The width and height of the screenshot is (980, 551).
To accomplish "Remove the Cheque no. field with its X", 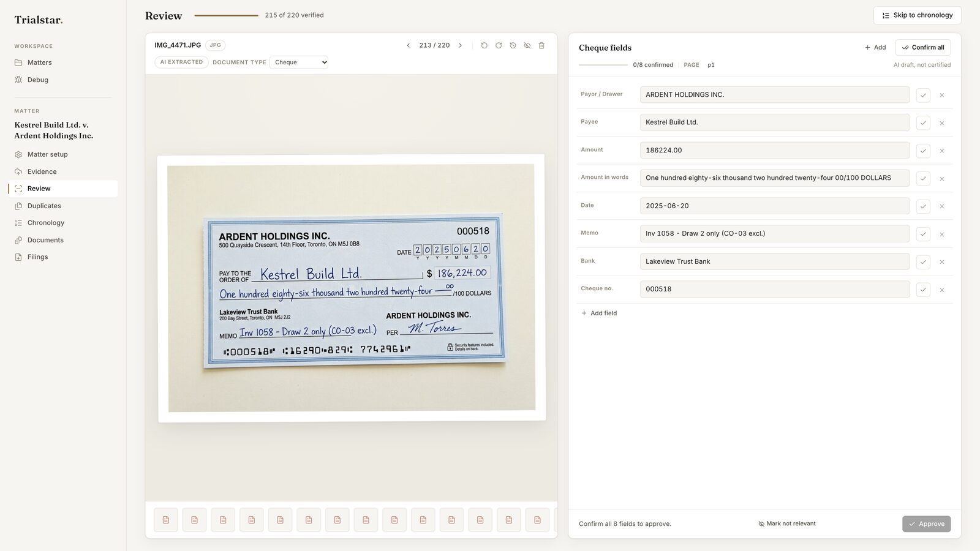I will [942, 290].
